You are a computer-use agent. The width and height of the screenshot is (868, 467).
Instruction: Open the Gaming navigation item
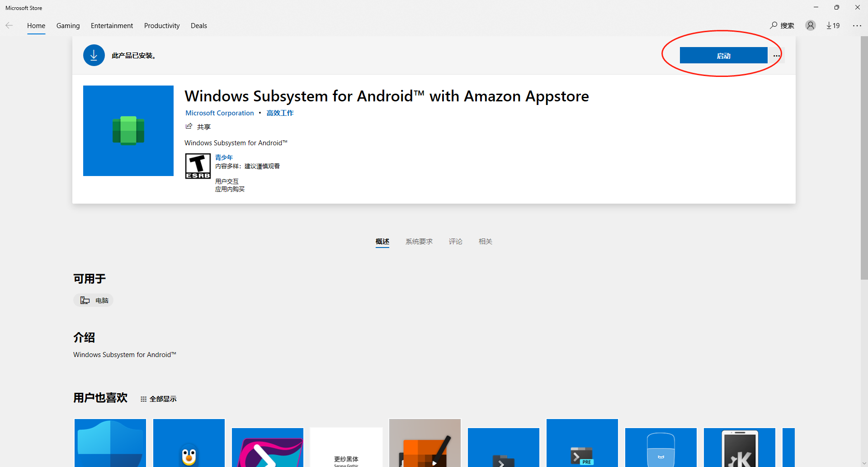click(x=68, y=25)
